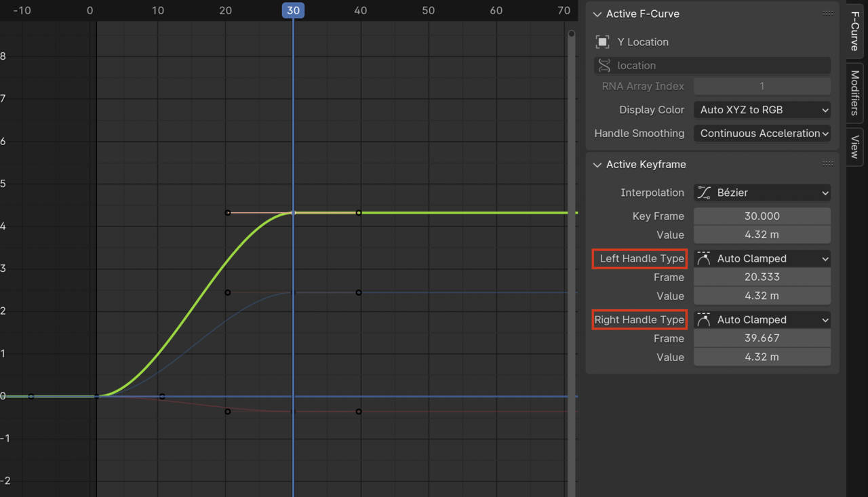Collapse the Active Keyframe panel

pos(597,165)
